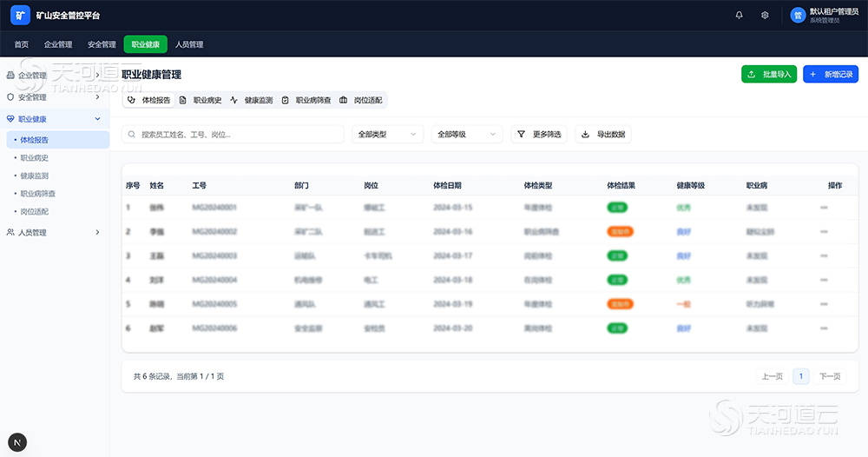
Task: Open the row 4 actions ellipsis menu
Action: [824, 280]
